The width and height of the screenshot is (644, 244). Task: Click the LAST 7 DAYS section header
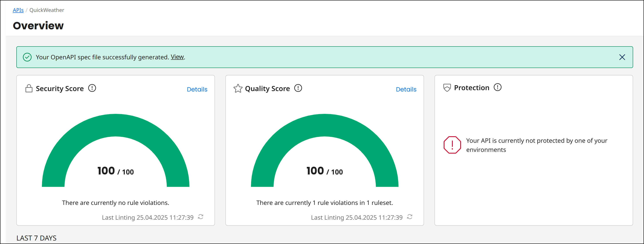[37, 238]
